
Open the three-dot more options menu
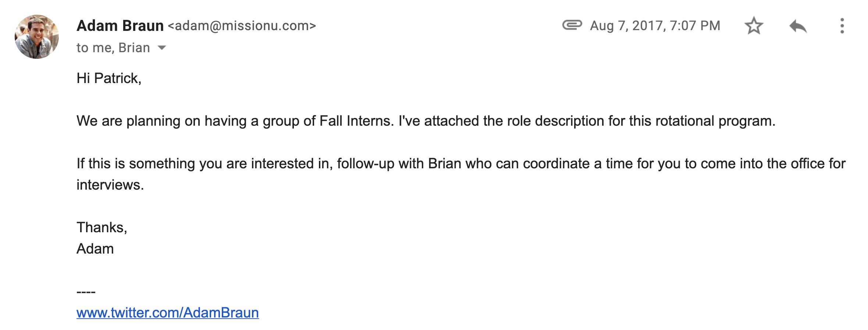coord(842,26)
